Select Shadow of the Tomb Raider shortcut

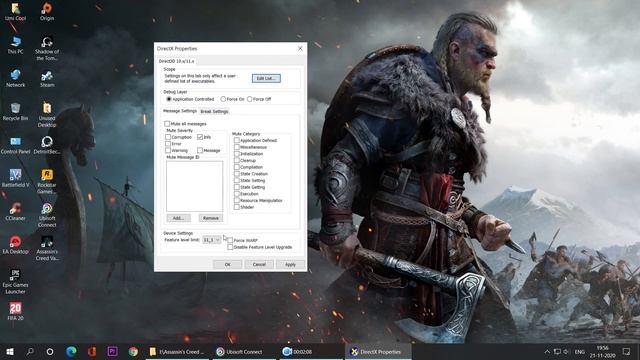point(47,48)
